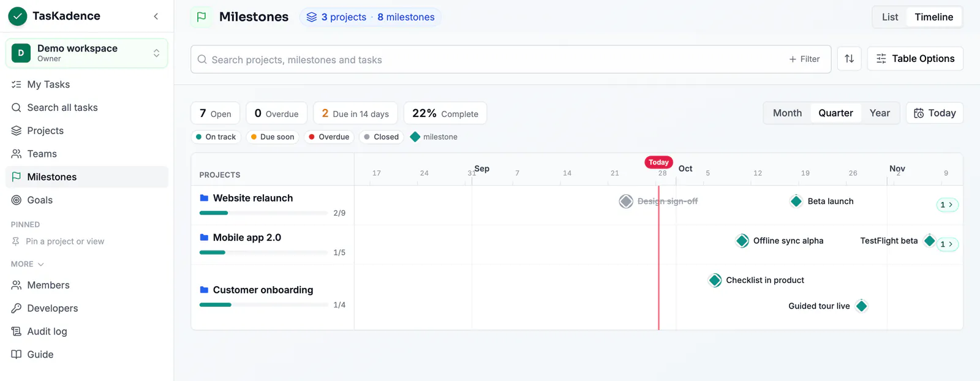Toggle the Closed legend filter
Viewport: 980px width, 381px height.
tap(382, 137)
